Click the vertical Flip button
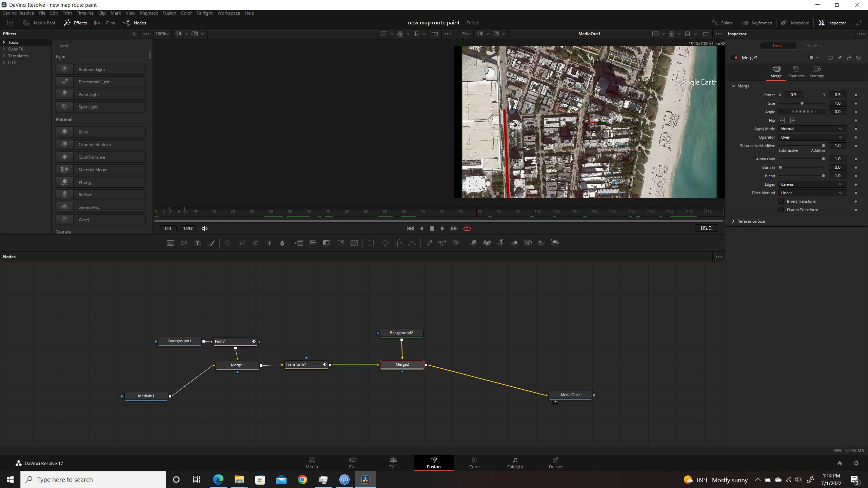Image resolution: width=868 pixels, height=488 pixels. click(x=793, y=120)
